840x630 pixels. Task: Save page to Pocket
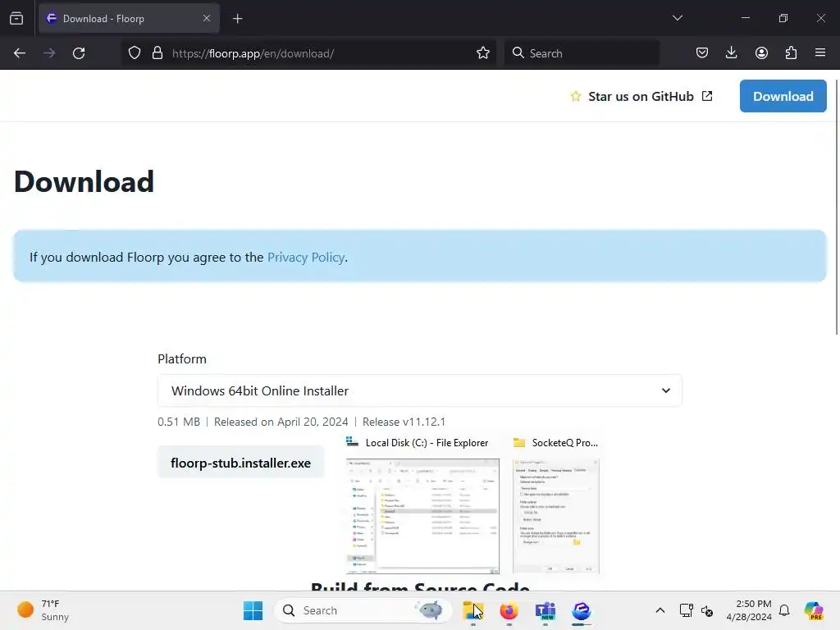click(x=702, y=52)
